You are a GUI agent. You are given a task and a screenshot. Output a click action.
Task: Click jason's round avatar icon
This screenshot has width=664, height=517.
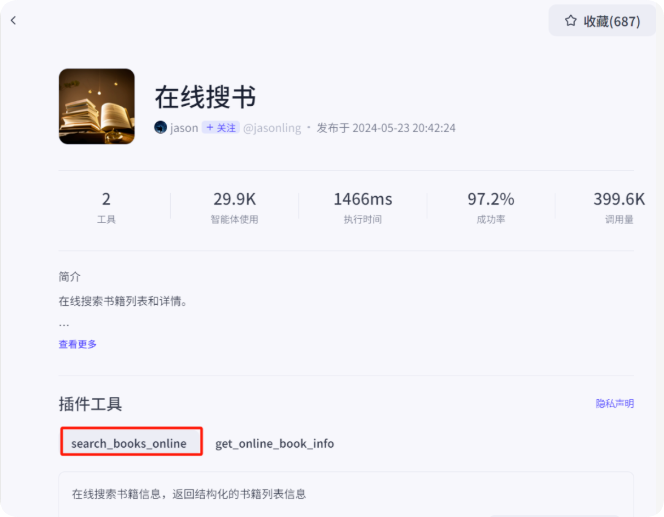[160, 127]
